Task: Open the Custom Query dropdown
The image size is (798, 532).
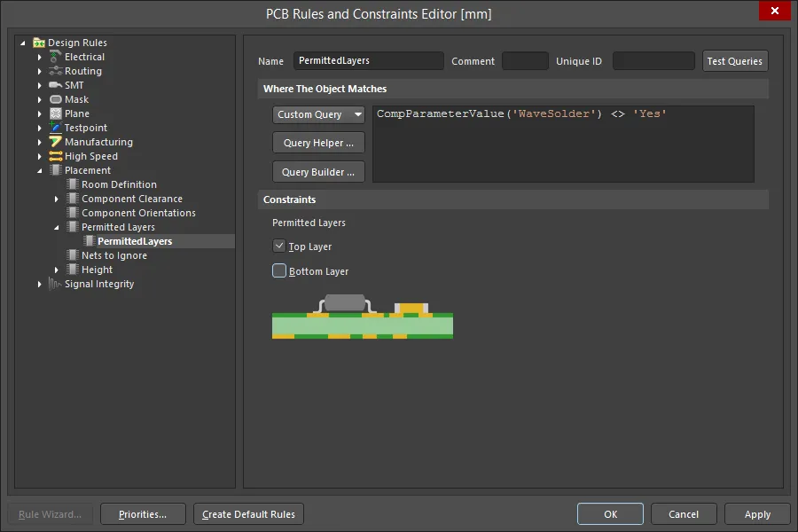Action: [318, 114]
